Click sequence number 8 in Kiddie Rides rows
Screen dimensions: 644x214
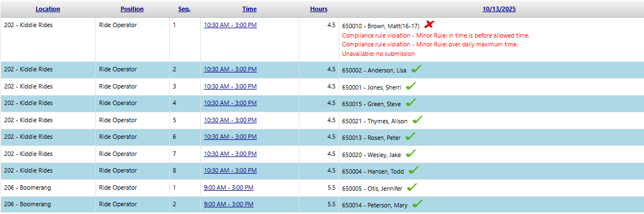174,170
